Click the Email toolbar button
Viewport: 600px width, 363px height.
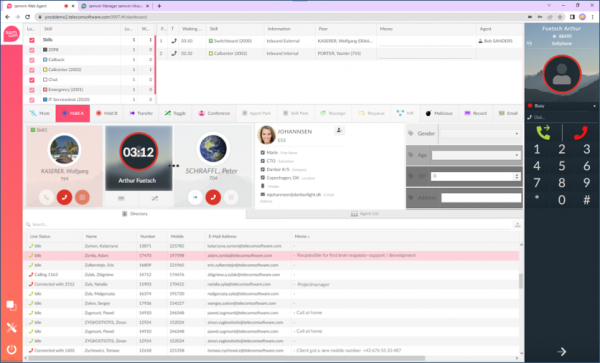(508, 113)
